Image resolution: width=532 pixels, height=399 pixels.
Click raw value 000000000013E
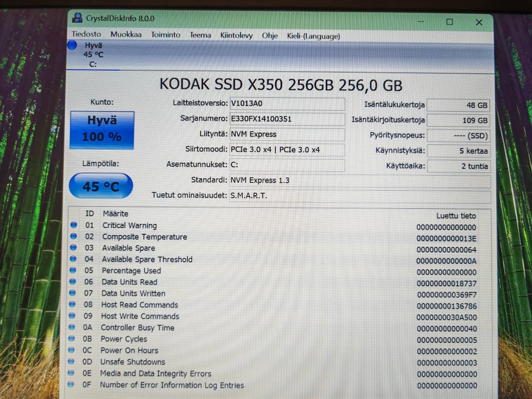[447, 238]
